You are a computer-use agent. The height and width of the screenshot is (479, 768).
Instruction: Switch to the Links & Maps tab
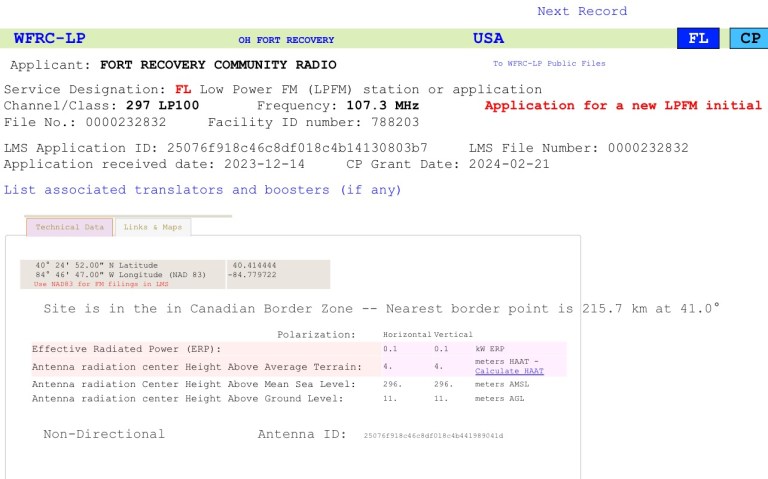pyautogui.click(x=152, y=227)
